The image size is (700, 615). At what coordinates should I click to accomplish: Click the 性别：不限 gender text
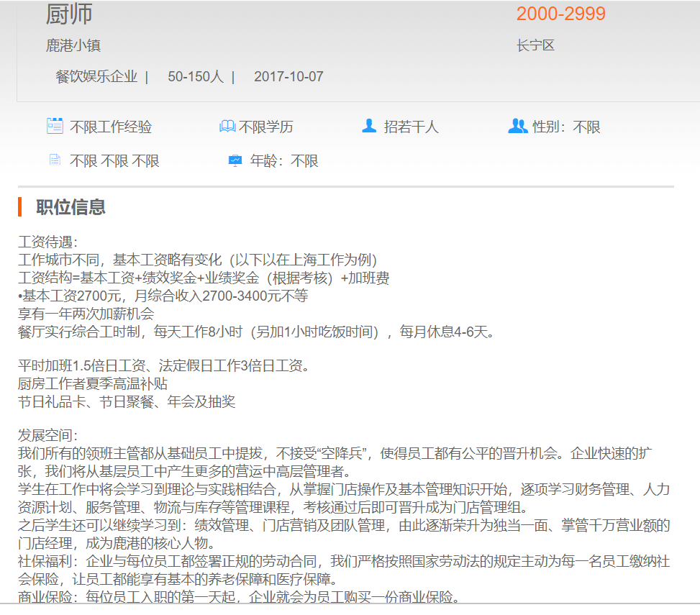(x=566, y=127)
